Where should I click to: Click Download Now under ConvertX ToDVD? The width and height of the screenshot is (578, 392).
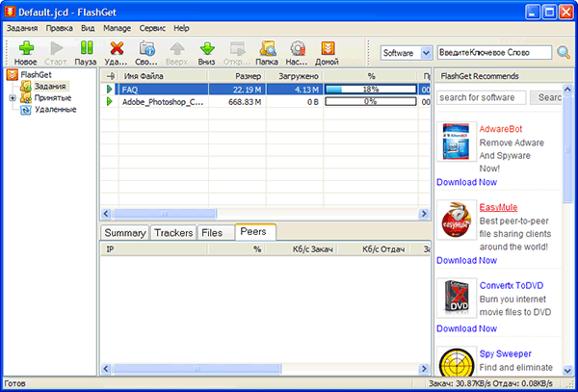pyautogui.click(x=466, y=328)
